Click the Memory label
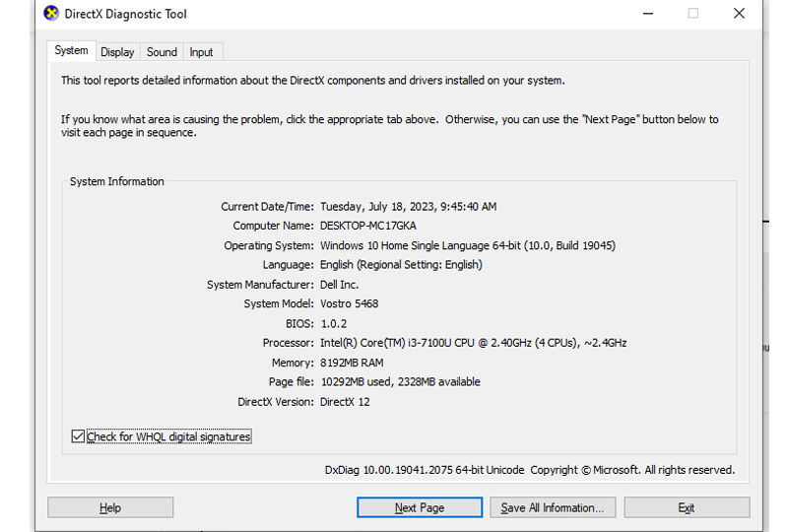This screenshot has height=532, width=788. click(x=293, y=363)
